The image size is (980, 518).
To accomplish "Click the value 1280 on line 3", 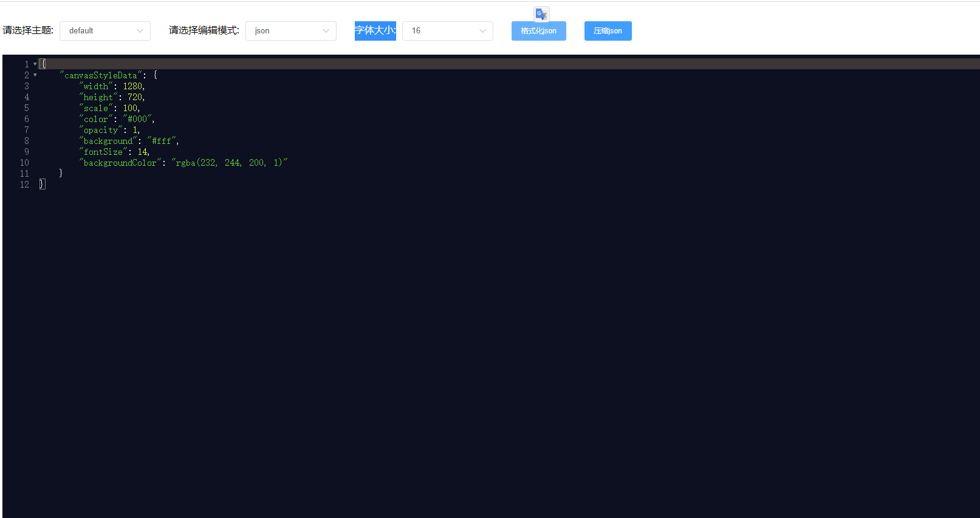I will [x=132, y=86].
